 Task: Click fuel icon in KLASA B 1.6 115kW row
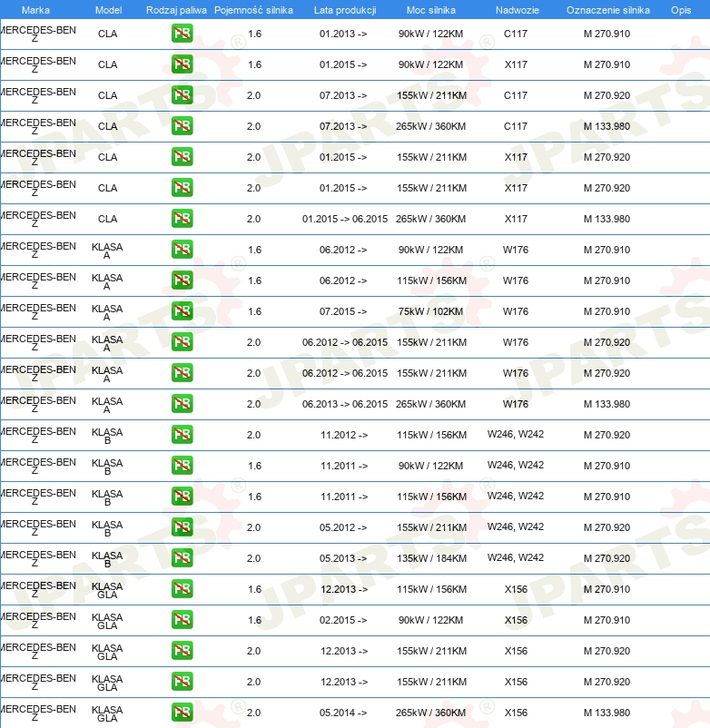[182, 497]
